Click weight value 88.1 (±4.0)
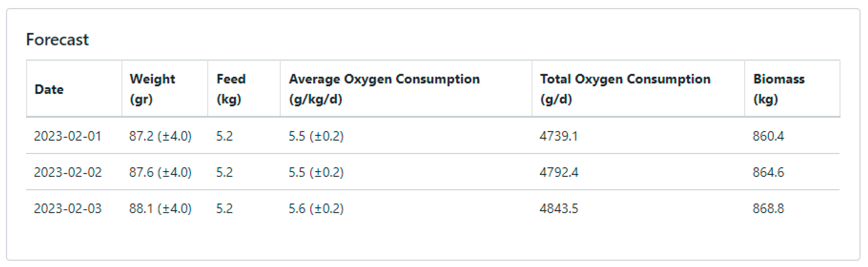The height and width of the screenshot is (267, 868). tap(160, 209)
